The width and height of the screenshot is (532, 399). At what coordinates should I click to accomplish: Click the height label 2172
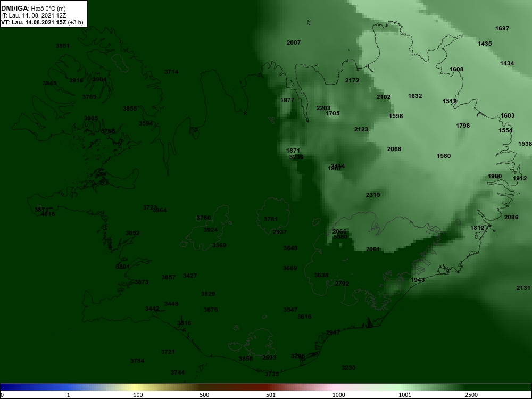352,80
